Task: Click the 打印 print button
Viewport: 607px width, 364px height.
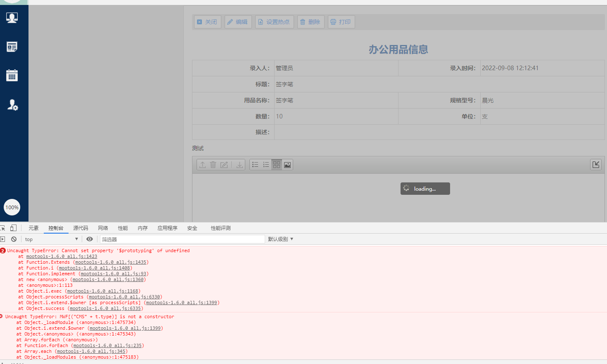Action: (x=341, y=21)
